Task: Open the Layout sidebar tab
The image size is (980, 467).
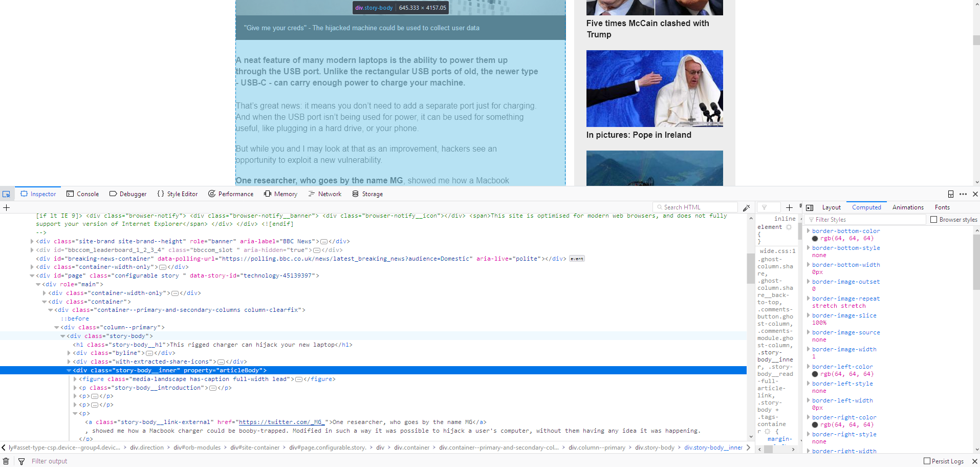Action: coord(831,207)
